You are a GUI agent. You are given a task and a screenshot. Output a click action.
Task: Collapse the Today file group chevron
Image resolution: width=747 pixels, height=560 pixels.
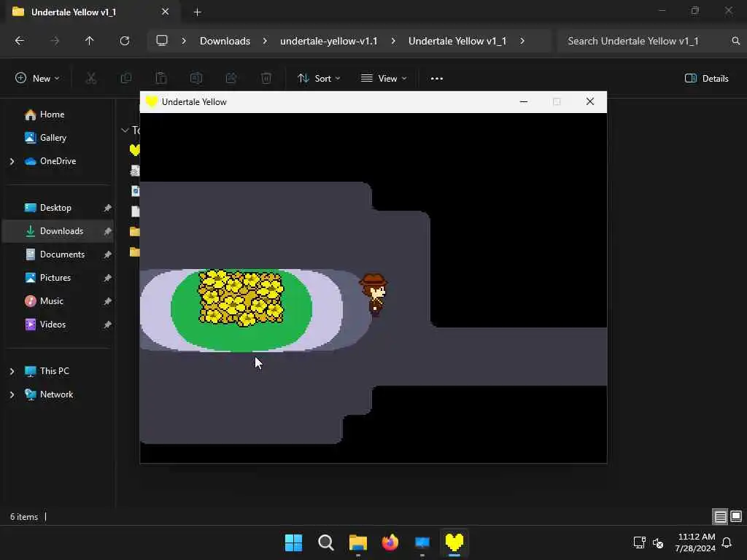pyautogui.click(x=125, y=130)
